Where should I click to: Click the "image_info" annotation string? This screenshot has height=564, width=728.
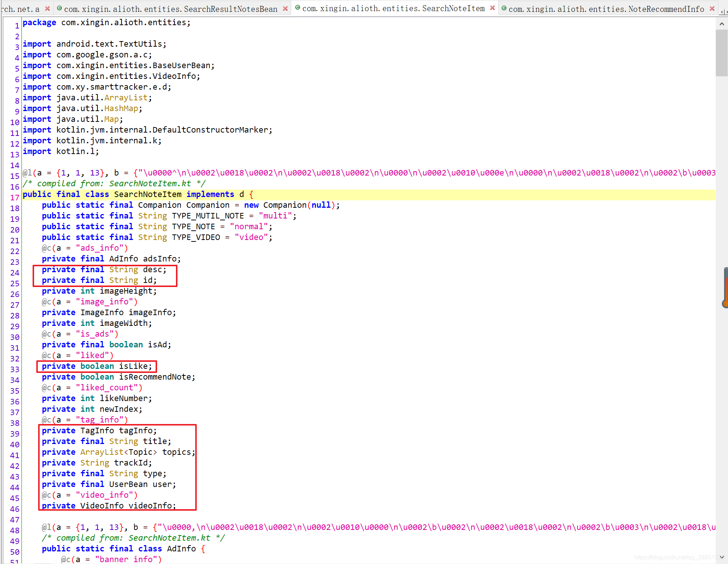(x=104, y=302)
